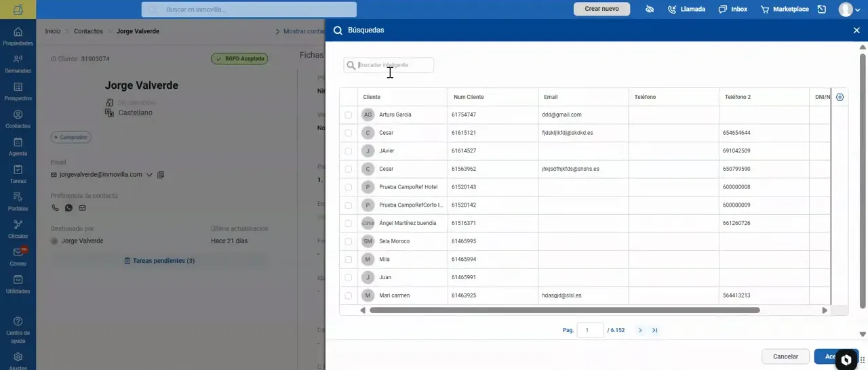Open Propiedades in the left sidebar
The image size is (868, 370).
(x=18, y=37)
